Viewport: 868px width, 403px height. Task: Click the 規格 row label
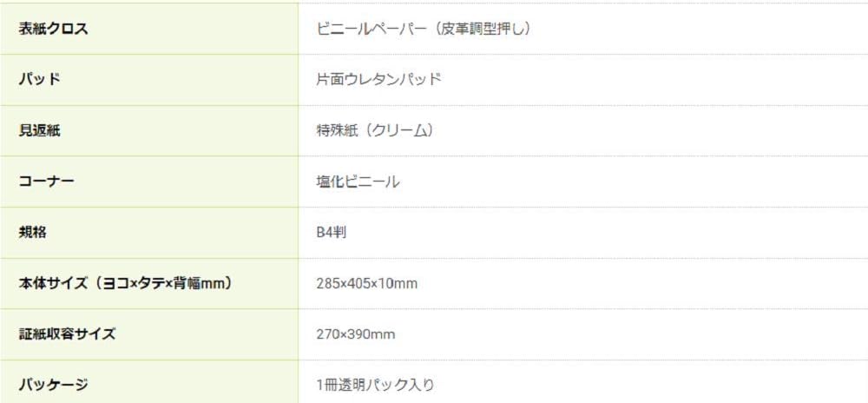pyautogui.click(x=32, y=232)
